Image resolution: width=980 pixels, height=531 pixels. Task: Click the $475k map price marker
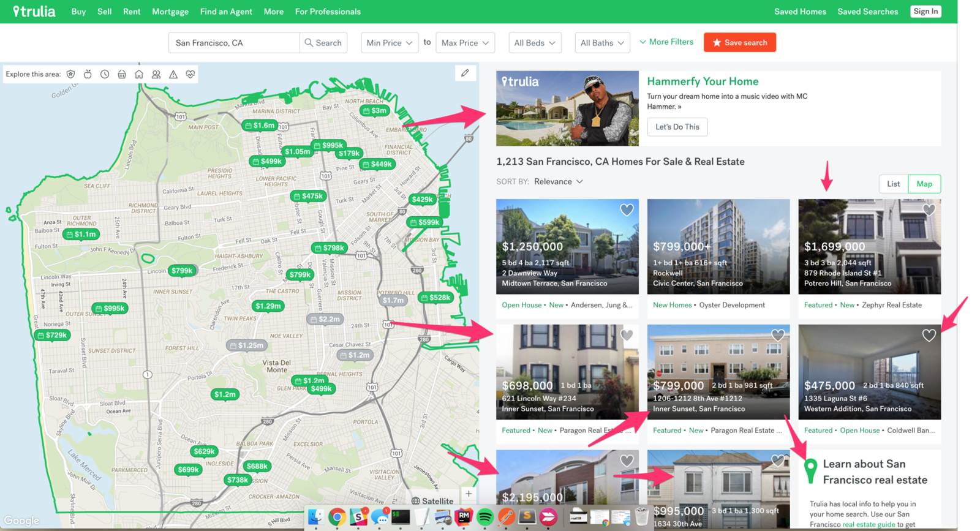(309, 197)
